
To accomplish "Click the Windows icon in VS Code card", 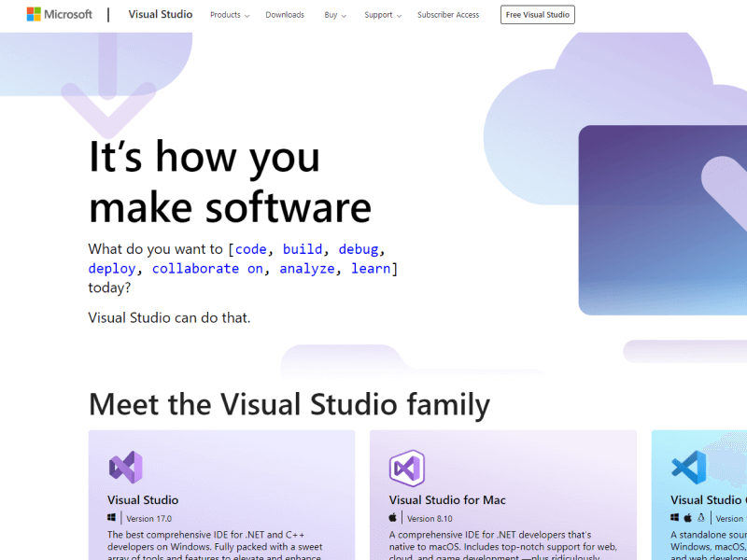I will point(674,518).
